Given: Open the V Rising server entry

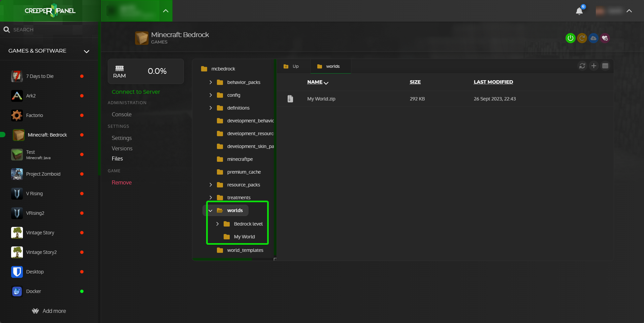Looking at the screenshot, I should (x=49, y=194).
